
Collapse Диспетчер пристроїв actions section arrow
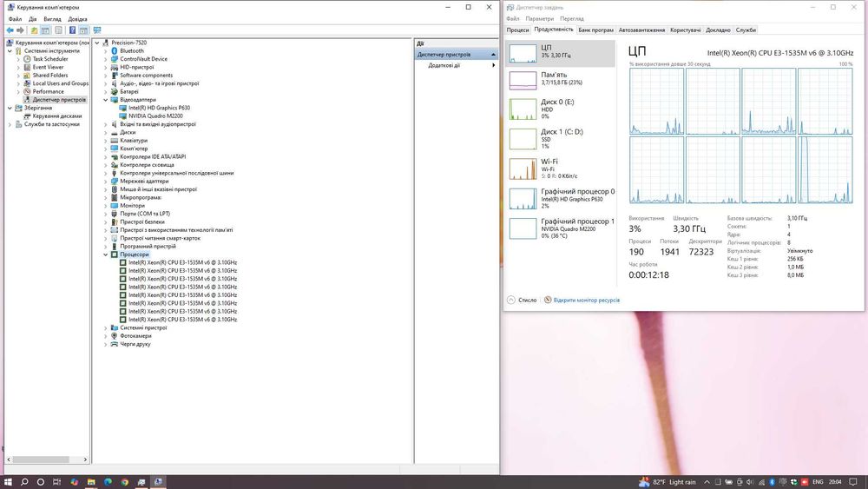click(493, 54)
